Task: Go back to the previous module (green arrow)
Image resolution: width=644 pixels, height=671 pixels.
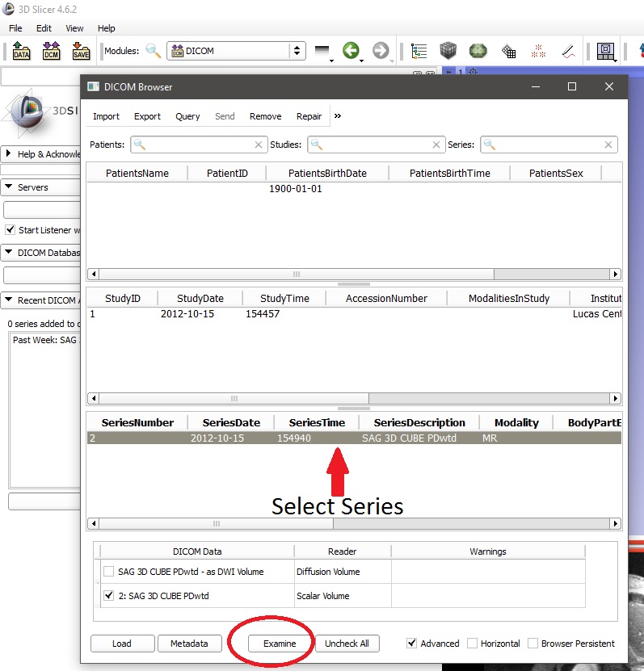Action: (351, 51)
